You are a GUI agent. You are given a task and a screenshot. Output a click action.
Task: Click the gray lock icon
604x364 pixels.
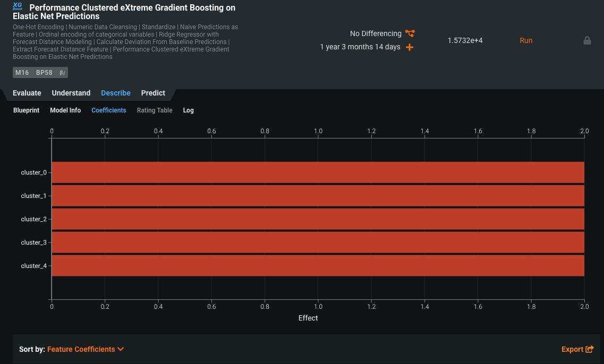tap(587, 40)
